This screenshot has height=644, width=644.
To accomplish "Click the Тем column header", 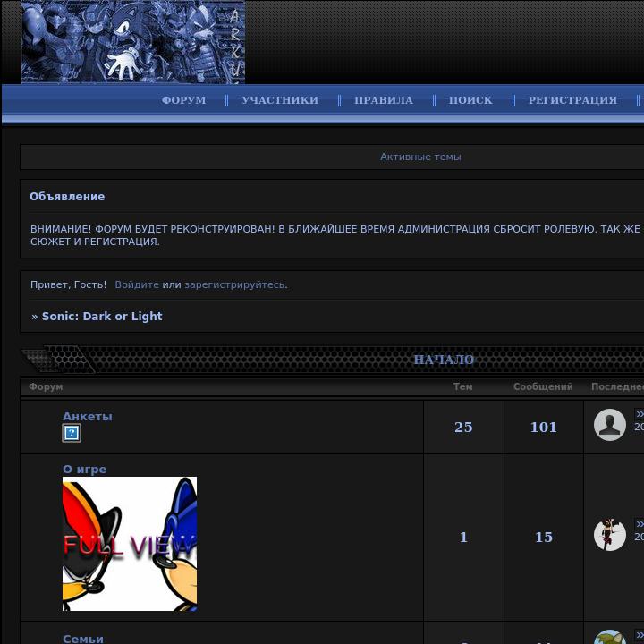I will point(463,386).
